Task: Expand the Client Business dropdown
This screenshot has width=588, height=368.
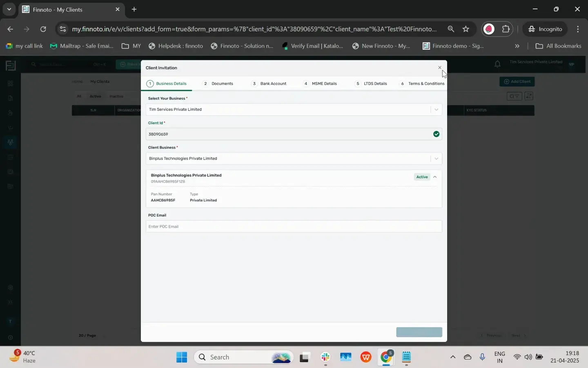Action: pos(294,159)
